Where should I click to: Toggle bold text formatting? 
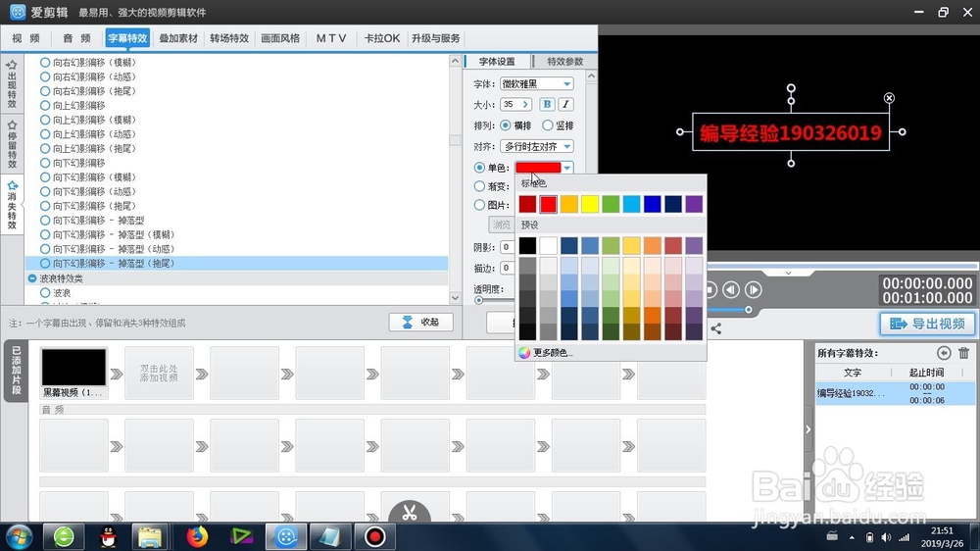(547, 105)
